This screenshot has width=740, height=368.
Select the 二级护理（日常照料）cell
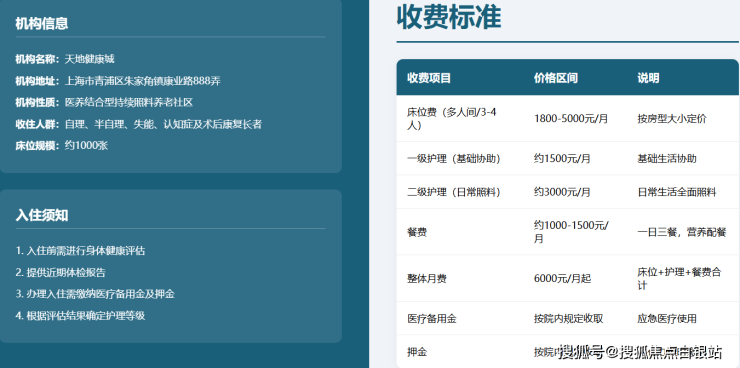453,192
